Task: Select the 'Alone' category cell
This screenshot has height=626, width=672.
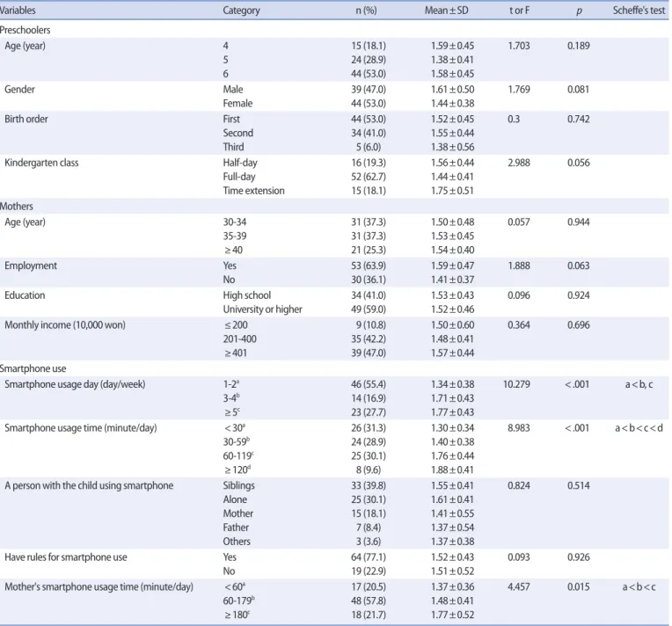Action: tap(235, 499)
